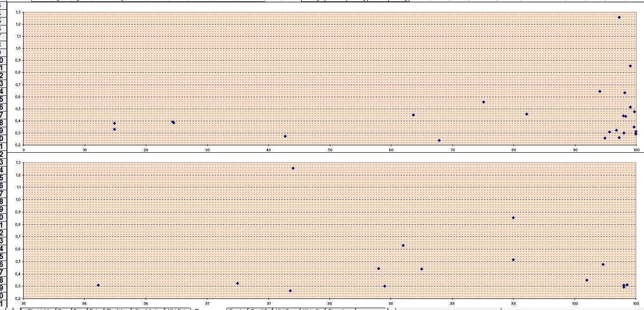The height and width of the screenshot is (310, 644).
Task: Select the "0,5" y-axis label of lower chart
Action: pos(19,261)
